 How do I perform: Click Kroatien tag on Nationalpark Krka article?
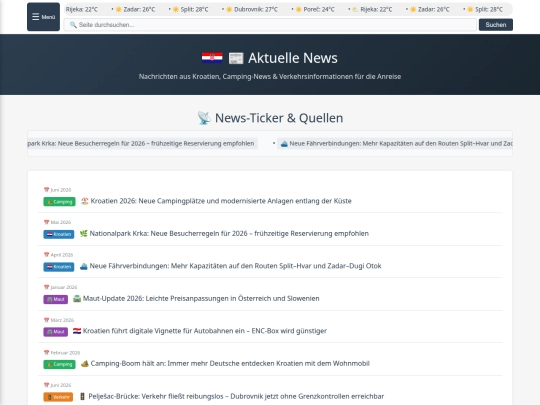59,234
